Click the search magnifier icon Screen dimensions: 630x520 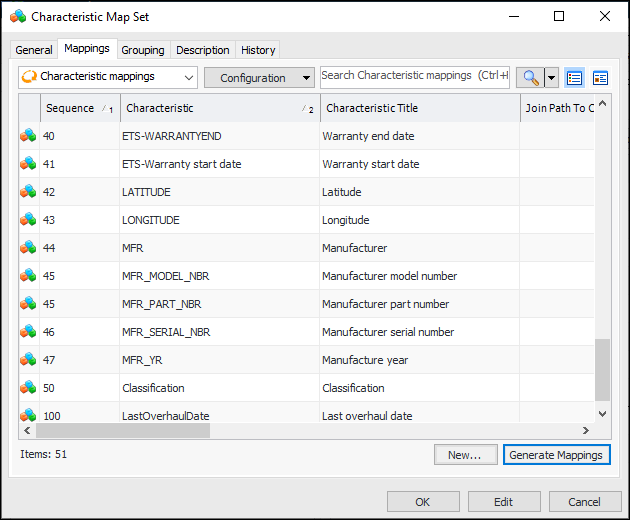coord(529,77)
